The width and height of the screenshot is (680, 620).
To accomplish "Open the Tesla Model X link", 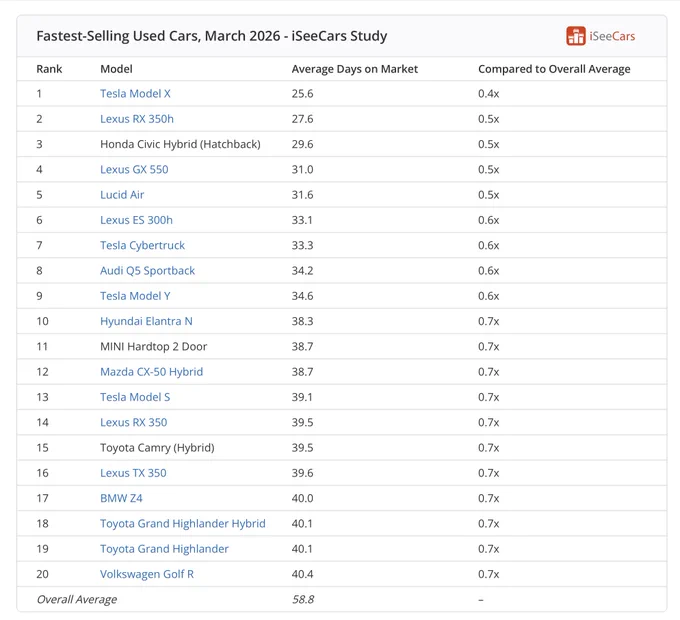I will pyautogui.click(x=135, y=94).
